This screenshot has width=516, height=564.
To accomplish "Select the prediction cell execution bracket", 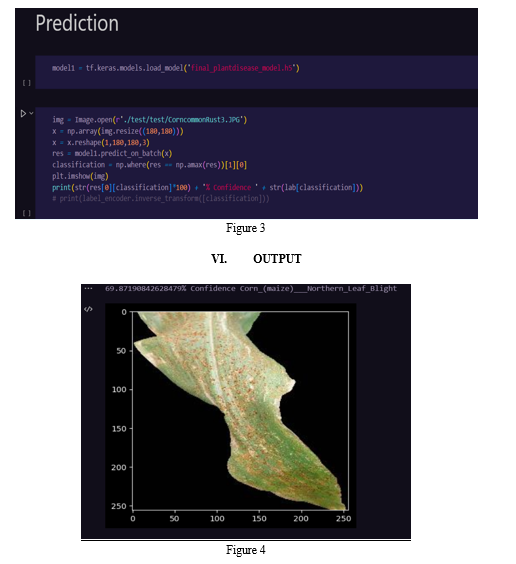I will coord(27,213).
